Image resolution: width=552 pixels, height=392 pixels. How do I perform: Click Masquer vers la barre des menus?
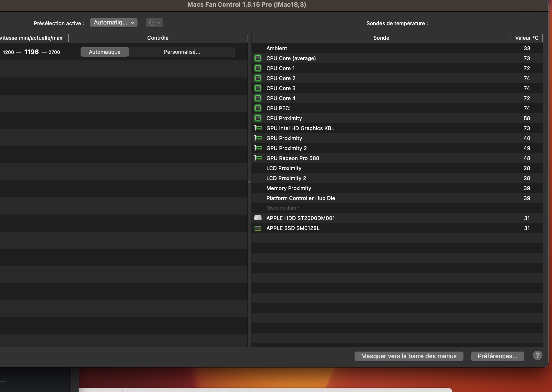tap(409, 356)
